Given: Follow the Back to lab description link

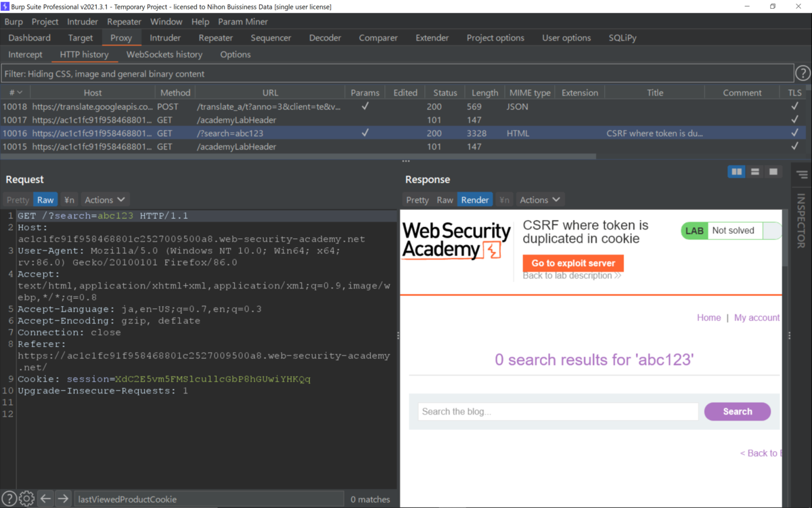Looking at the screenshot, I should 572,276.
